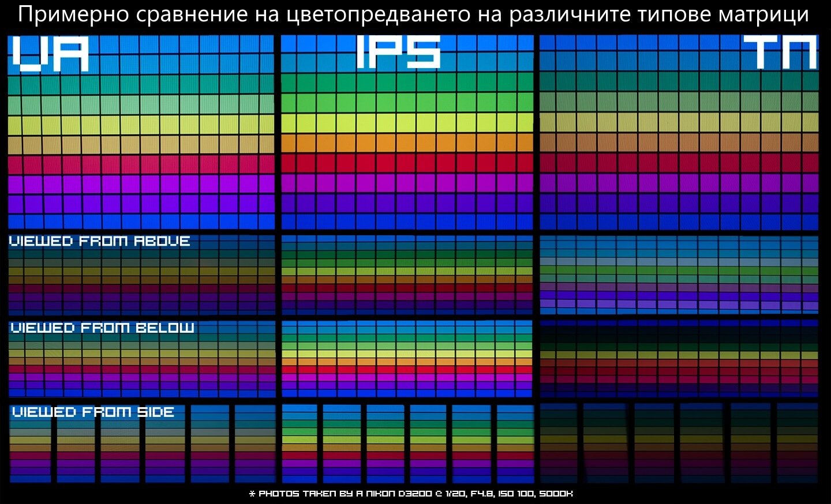Select the TN panel label
The width and height of the screenshot is (831, 504).
[782, 52]
